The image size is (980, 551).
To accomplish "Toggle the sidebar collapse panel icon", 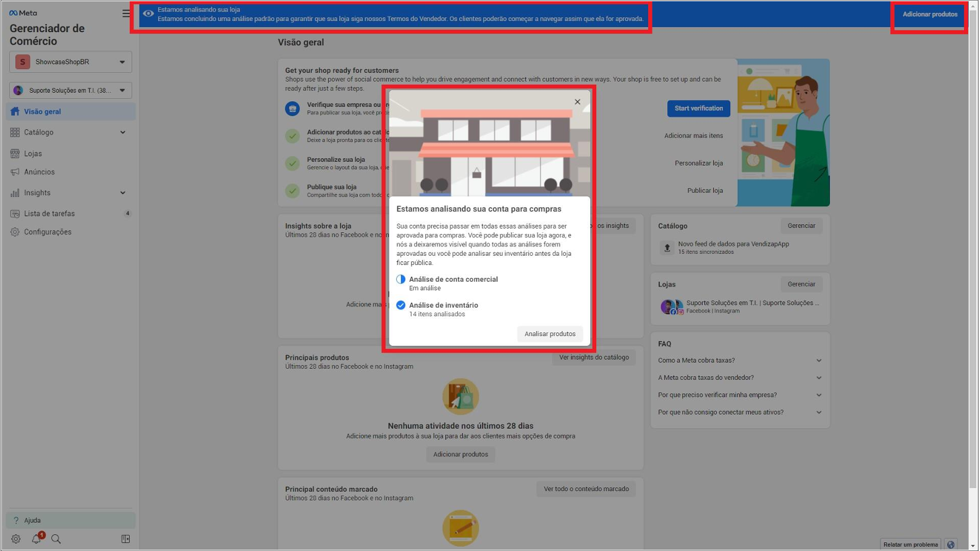I will point(125,539).
